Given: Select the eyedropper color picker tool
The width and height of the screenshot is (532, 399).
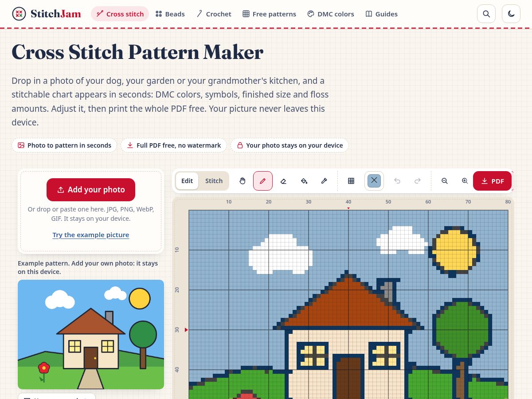Looking at the screenshot, I should [x=324, y=181].
